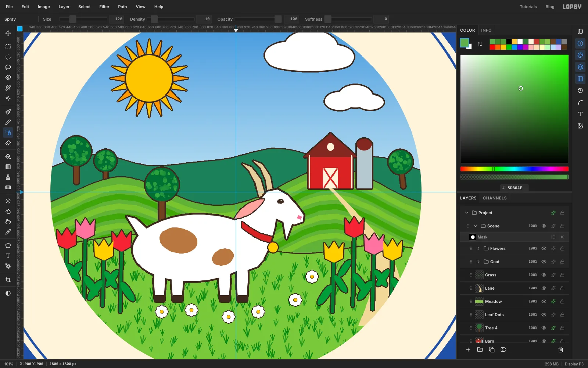Switch to the Info tab
The height and width of the screenshot is (368, 588).
coord(486,30)
